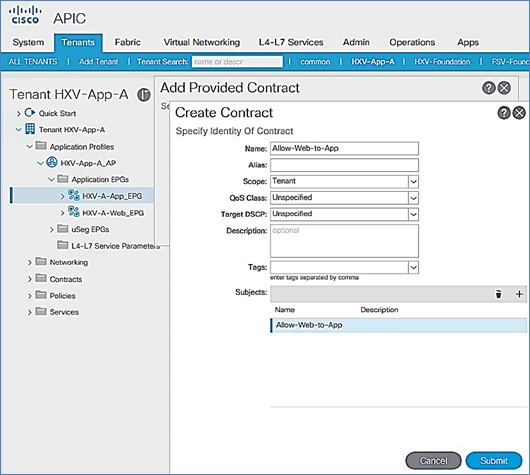The width and height of the screenshot is (530, 475).
Task: Expand the Policies node
Action: tap(30, 296)
